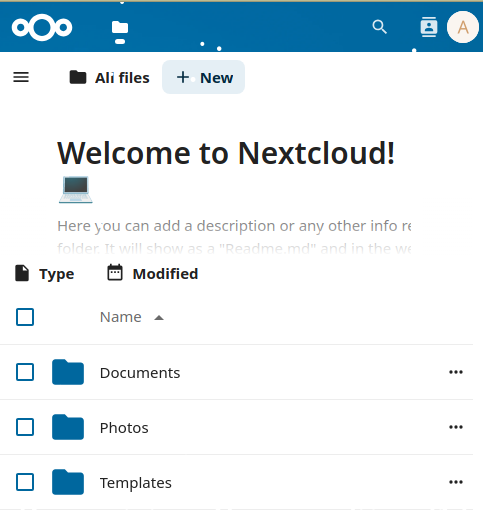
Task: Open the Templates folder name
Action: pos(136,483)
